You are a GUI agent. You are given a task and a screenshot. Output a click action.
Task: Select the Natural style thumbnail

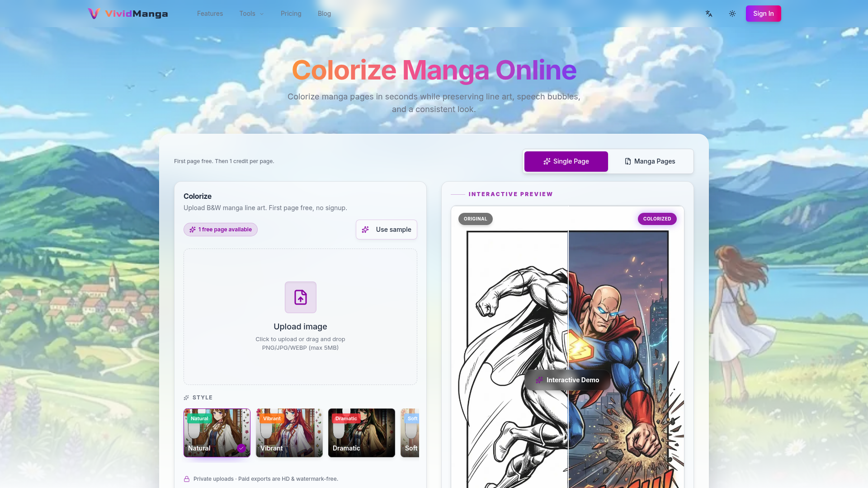pos(217,433)
